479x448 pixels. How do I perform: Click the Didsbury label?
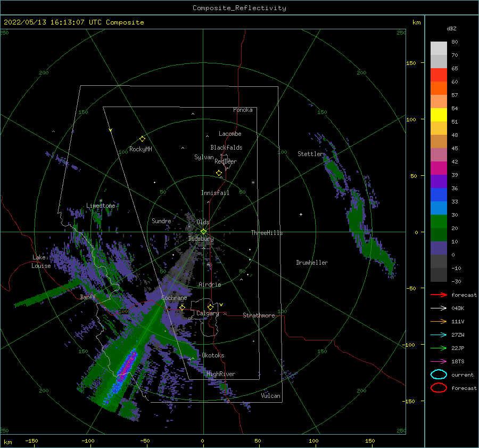[x=201, y=239]
